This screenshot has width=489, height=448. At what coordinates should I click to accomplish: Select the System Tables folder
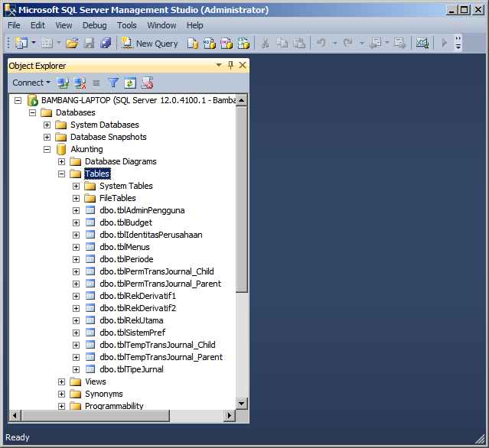point(126,186)
